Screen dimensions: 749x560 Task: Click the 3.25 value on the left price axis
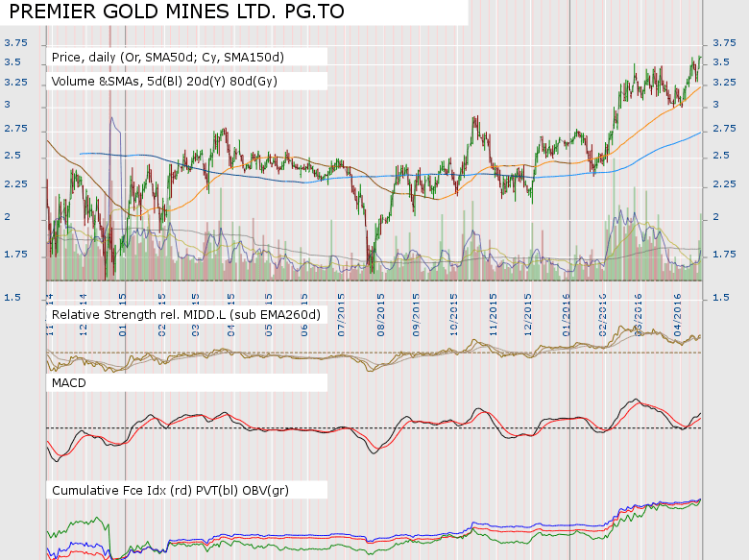[x=15, y=83]
